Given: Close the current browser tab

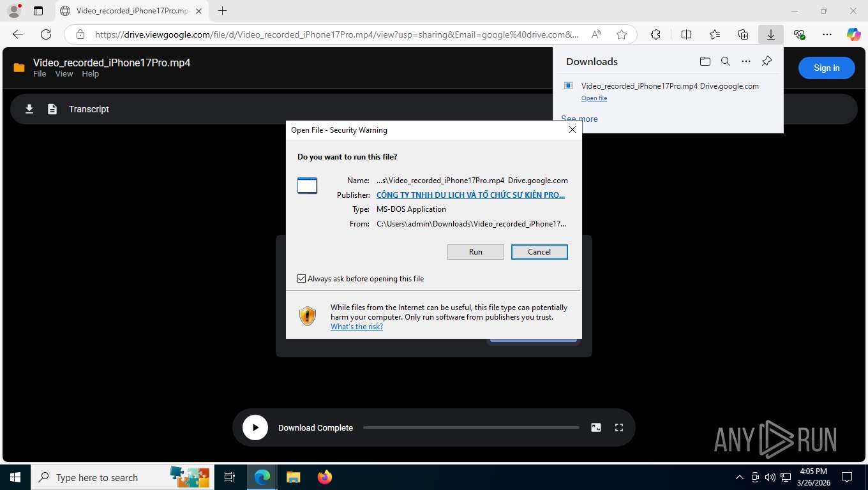Looking at the screenshot, I should click(198, 11).
